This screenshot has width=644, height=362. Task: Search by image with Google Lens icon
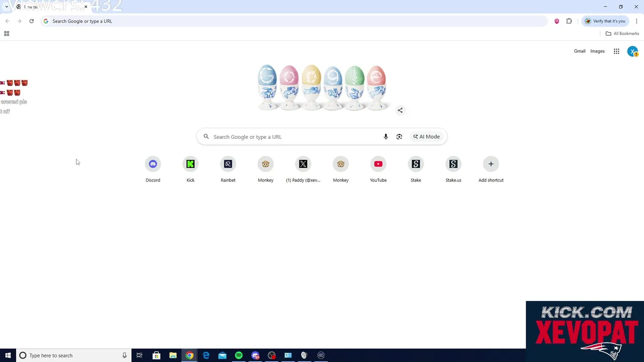tap(399, 137)
